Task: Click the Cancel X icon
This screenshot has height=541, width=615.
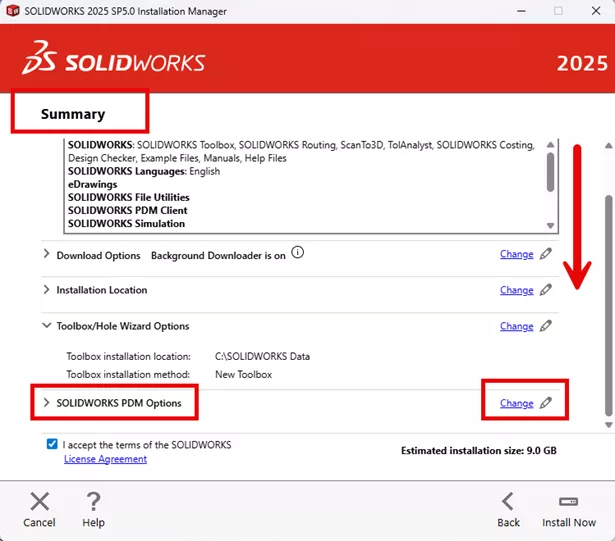Action: tap(40, 501)
